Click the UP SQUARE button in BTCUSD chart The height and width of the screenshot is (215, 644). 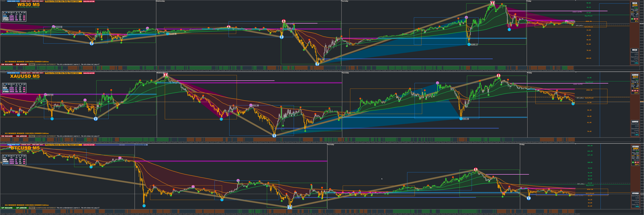click(x=7, y=208)
